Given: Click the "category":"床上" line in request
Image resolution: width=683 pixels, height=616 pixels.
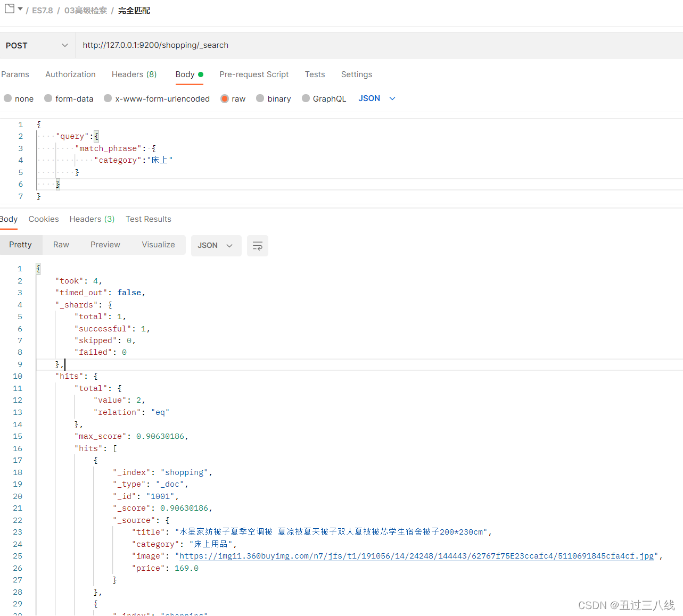Looking at the screenshot, I should pyautogui.click(x=134, y=160).
